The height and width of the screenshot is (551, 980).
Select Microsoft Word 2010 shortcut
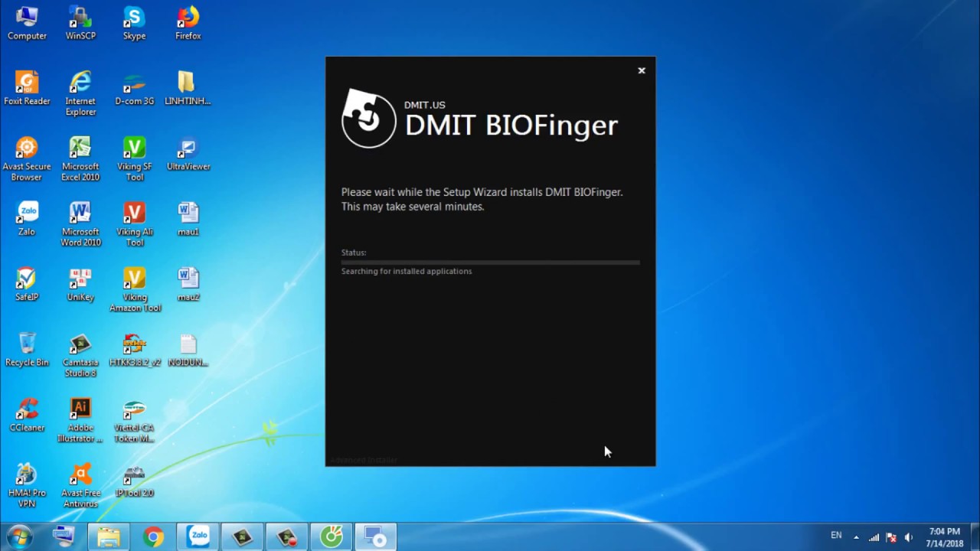(80, 223)
